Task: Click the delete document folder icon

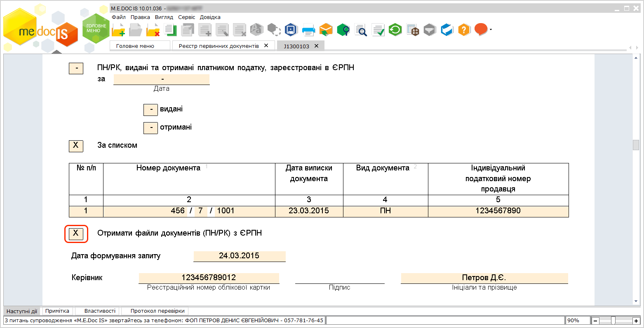Action: (153, 30)
